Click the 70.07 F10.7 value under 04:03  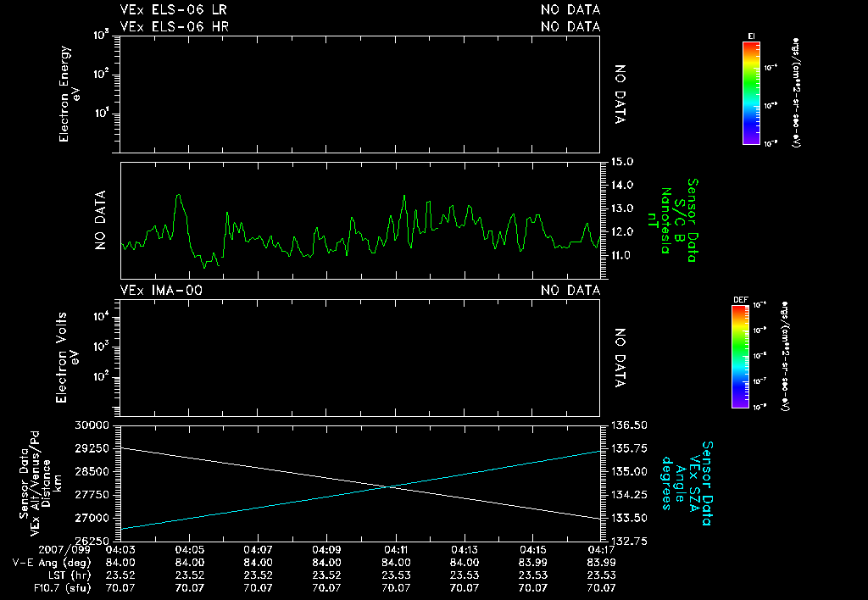120,588
